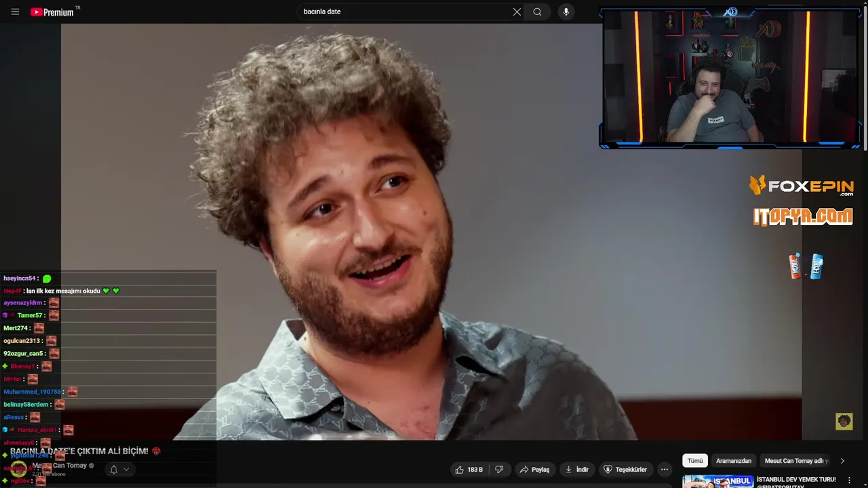The height and width of the screenshot is (488, 868).
Task: Click the İstanbul food tour thumbnail
Action: pyautogui.click(x=717, y=481)
